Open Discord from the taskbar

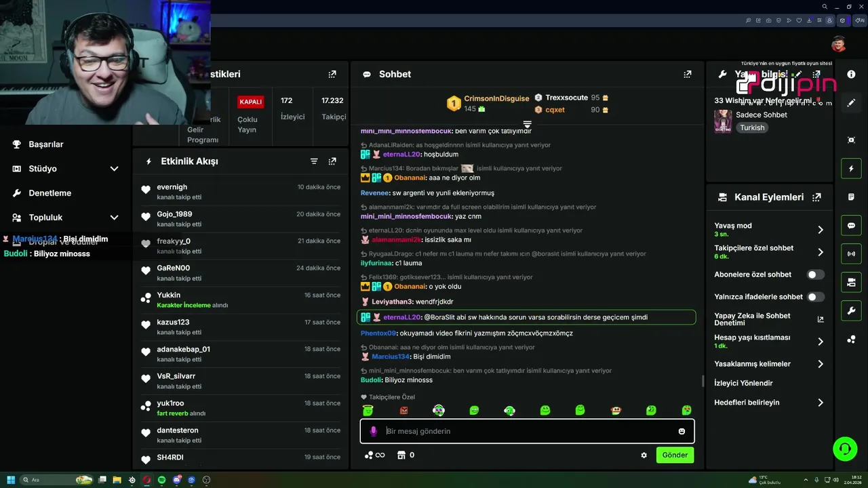(x=177, y=480)
